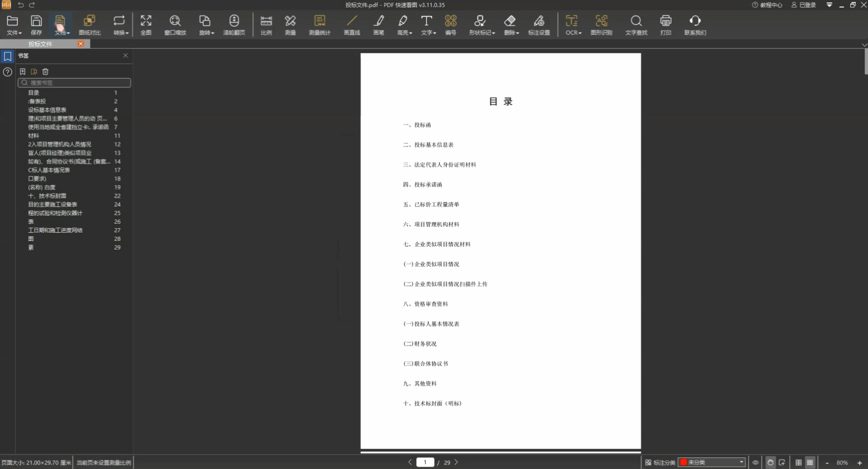The width and height of the screenshot is (868, 469).
Task: Open the 未分类 annotation category combo box
Action: [712, 462]
